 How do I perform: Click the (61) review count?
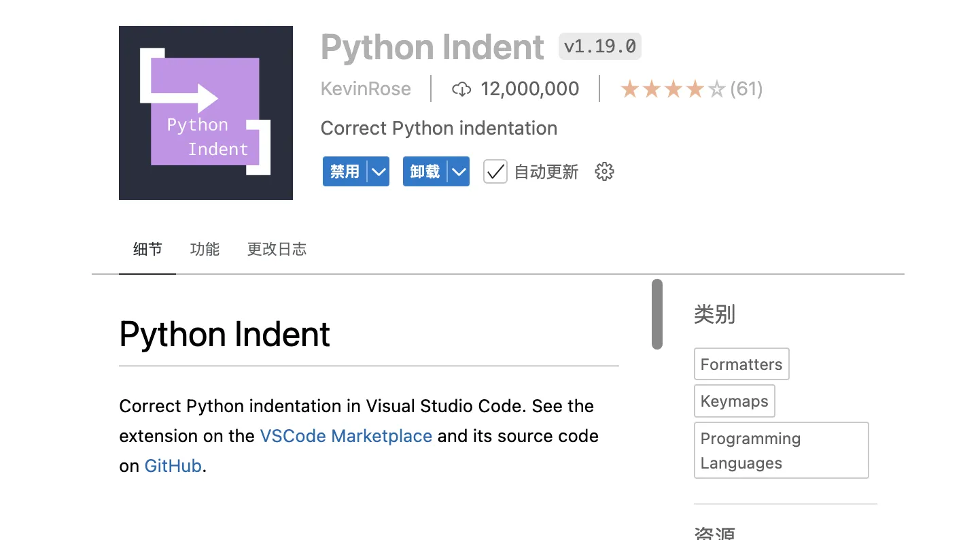point(746,89)
